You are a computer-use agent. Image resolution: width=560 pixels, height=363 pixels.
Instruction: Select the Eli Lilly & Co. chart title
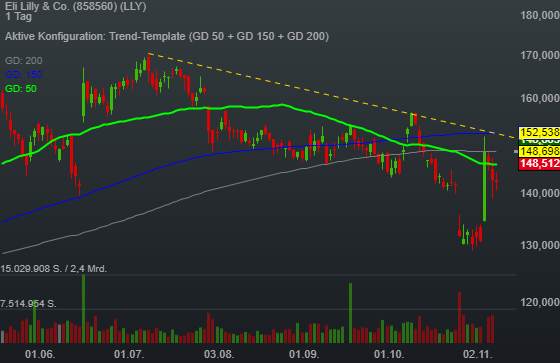[x=76, y=6]
